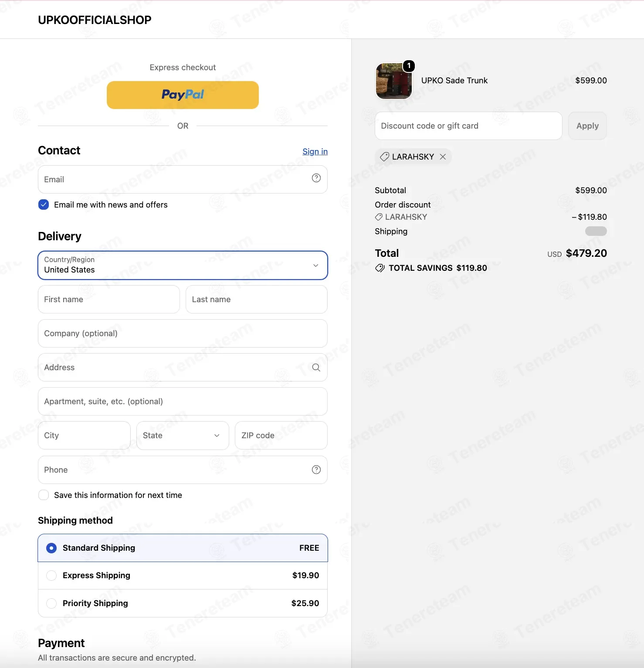Screen dimensions: 644x668
Task: Click the Total Savings tag icon
Action: point(380,268)
